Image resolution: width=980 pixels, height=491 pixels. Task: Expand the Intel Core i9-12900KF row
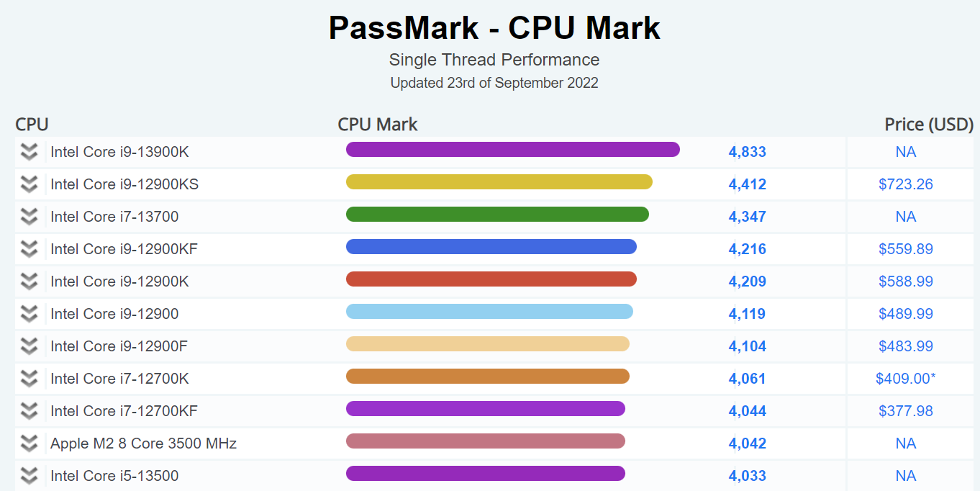pos(29,249)
